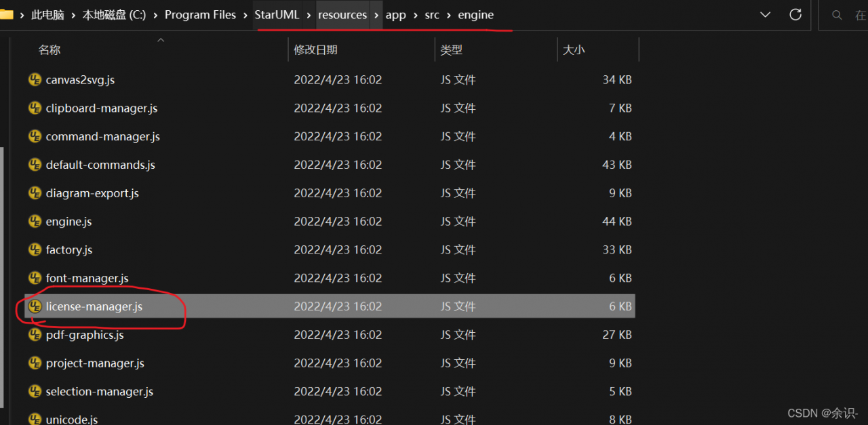This screenshot has width=868, height=425.
Task: Select the file name selection-manager.js
Action: 100,392
